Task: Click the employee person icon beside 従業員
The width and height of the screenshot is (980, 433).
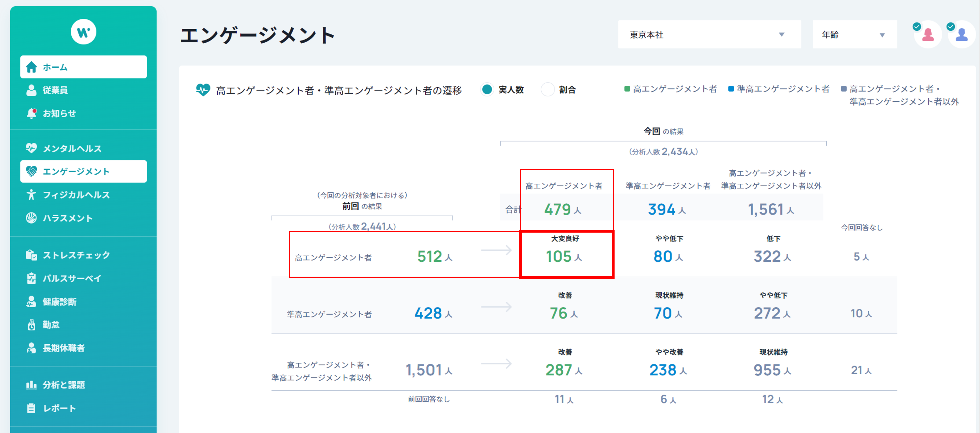Action: (x=32, y=90)
